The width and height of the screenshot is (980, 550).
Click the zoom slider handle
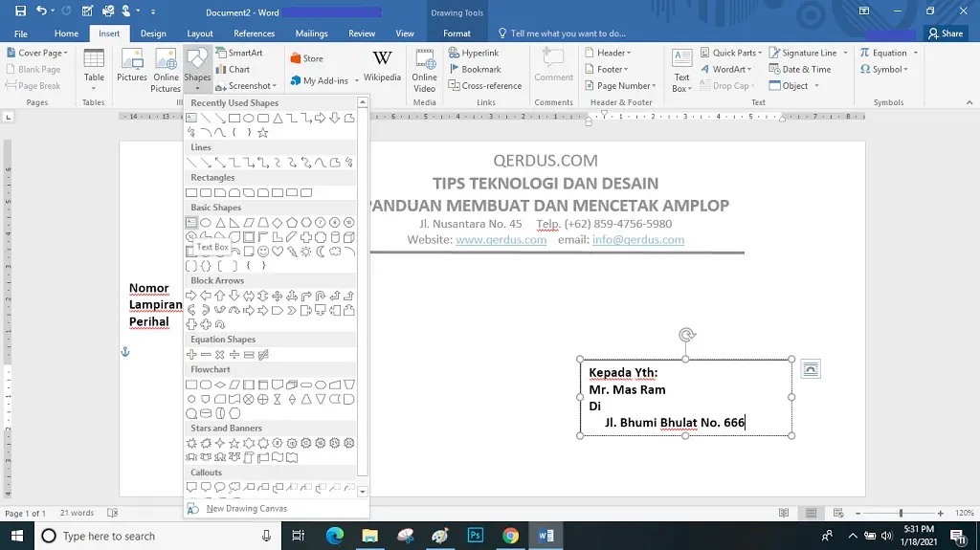point(901,513)
